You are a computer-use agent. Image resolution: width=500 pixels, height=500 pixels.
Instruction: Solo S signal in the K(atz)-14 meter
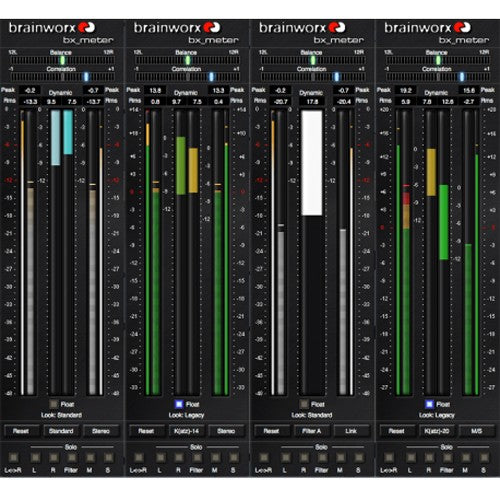[234, 457]
